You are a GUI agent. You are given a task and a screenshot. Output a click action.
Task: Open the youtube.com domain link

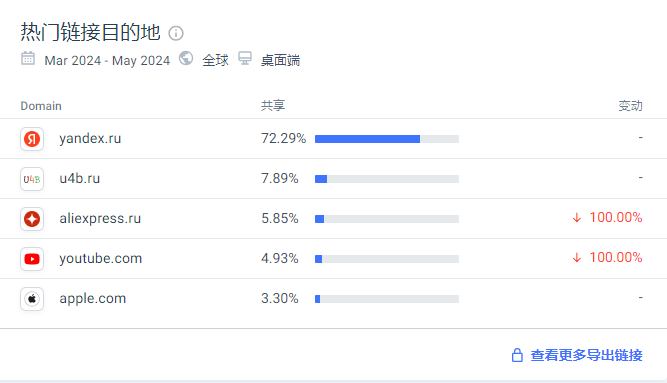pos(100,258)
